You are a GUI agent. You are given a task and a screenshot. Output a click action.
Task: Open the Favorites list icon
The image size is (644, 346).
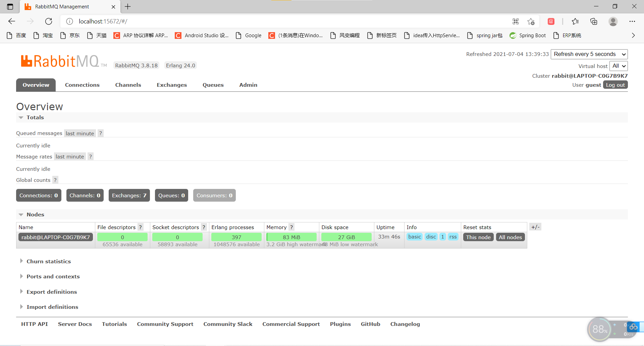575,21
